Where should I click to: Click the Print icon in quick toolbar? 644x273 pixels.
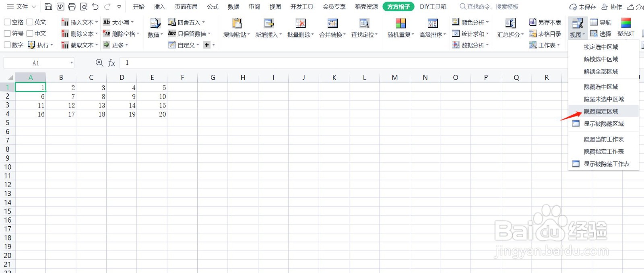pyautogui.click(x=72, y=6)
